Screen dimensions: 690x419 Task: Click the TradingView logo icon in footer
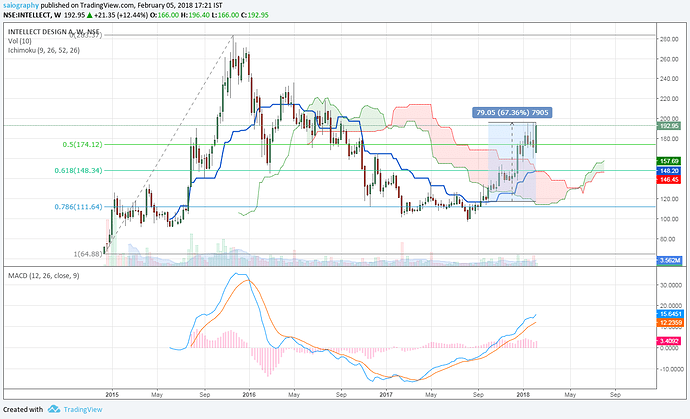[54, 409]
